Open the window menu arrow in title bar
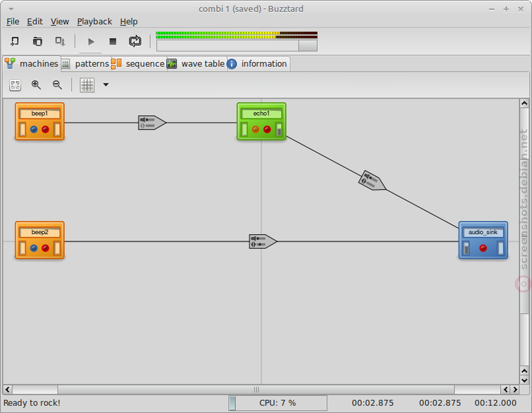The height and width of the screenshot is (413, 532). (11, 9)
